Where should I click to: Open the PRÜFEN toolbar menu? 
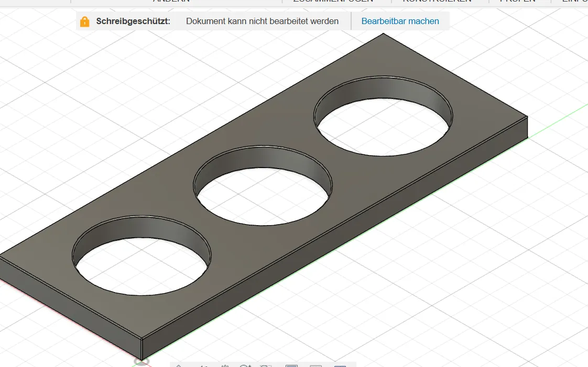pos(517,1)
